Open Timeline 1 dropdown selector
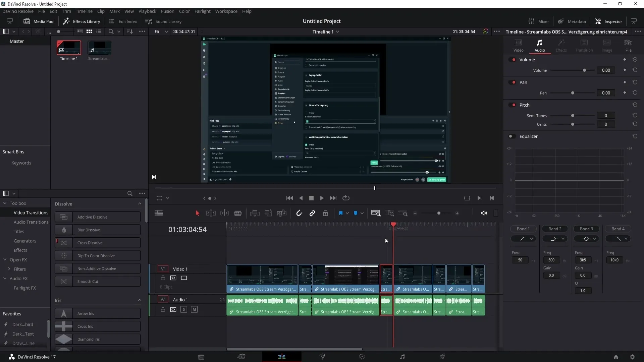 (x=337, y=32)
